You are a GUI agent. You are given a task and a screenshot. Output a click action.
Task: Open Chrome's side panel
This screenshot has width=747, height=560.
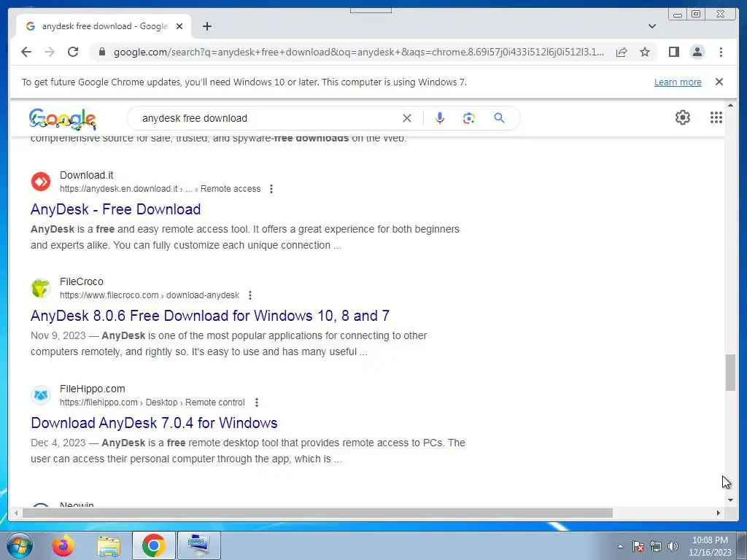673,52
